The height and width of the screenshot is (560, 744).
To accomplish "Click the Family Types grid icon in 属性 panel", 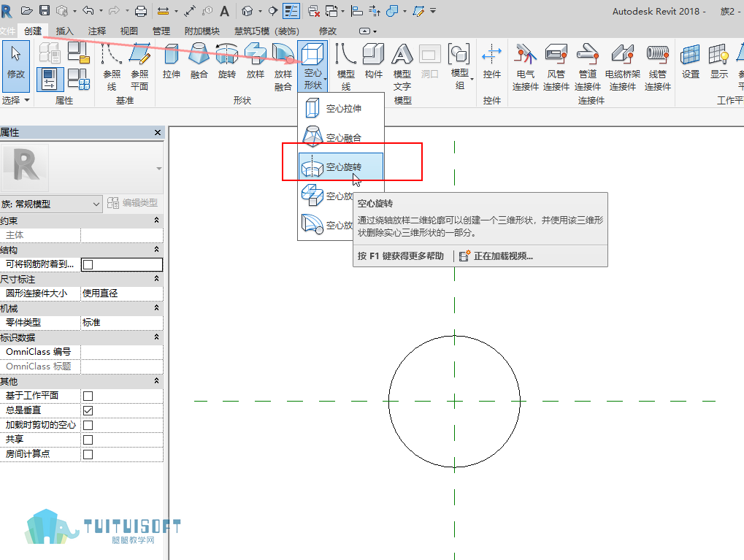I will [x=78, y=80].
